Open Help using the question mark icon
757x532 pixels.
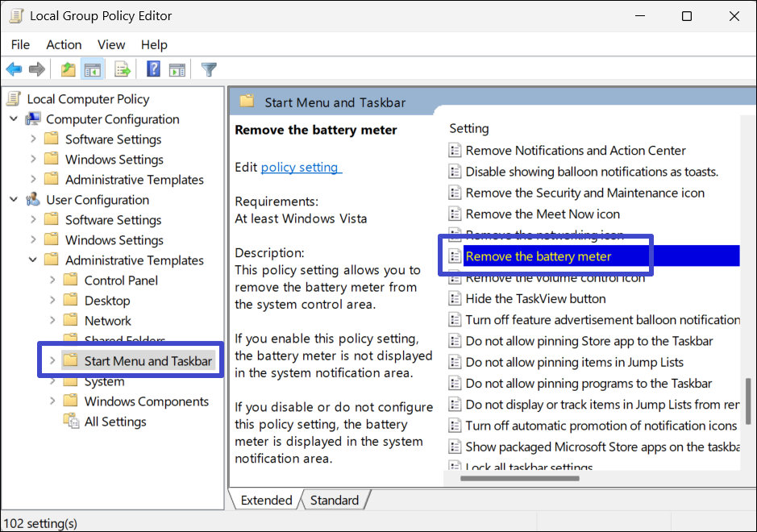pyautogui.click(x=153, y=70)
